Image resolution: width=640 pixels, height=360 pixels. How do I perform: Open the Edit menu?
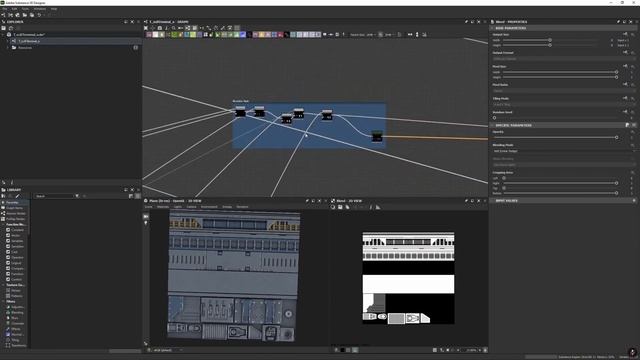tap(14, 9)
